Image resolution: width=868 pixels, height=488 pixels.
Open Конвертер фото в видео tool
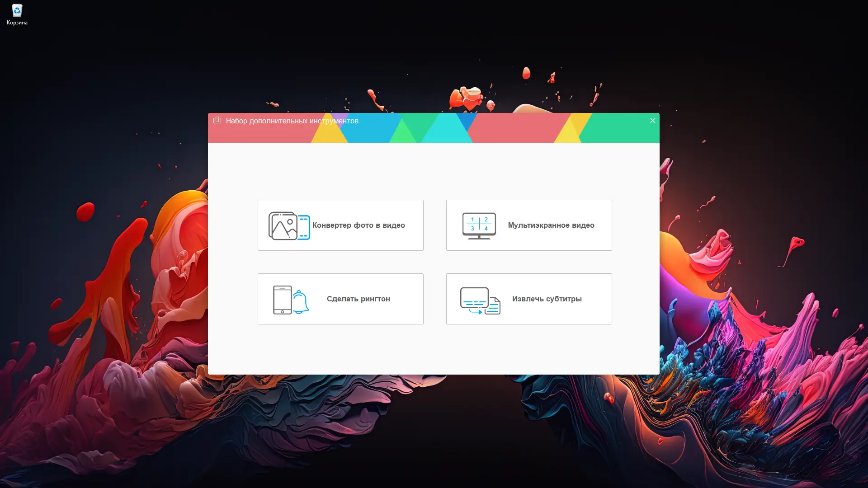359,225
